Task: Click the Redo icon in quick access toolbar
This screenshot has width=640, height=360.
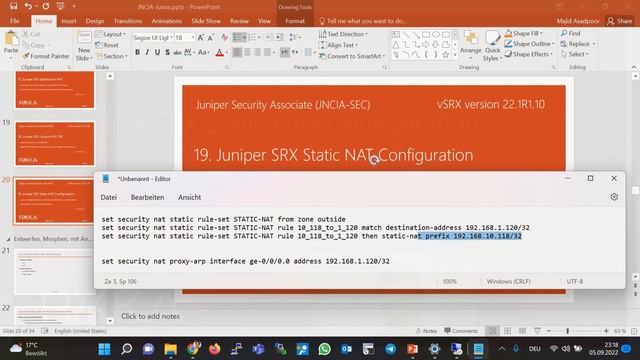Action: (x=46, y=7)
